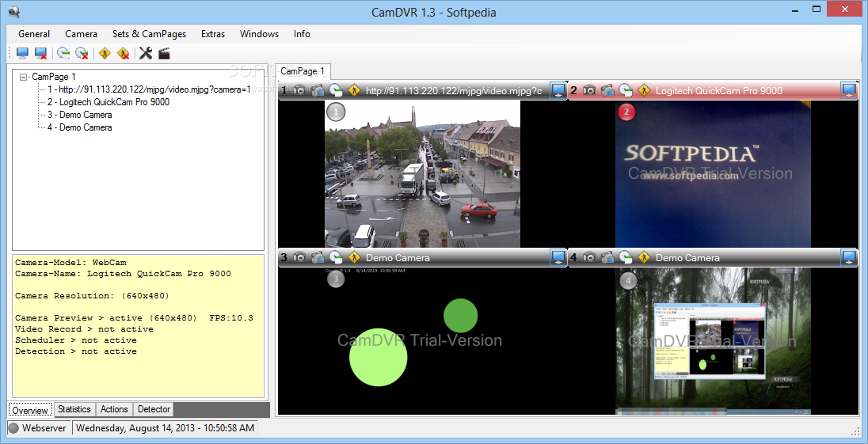Open the Camera menu
868x444 pixels.
(x=81, y=34)
